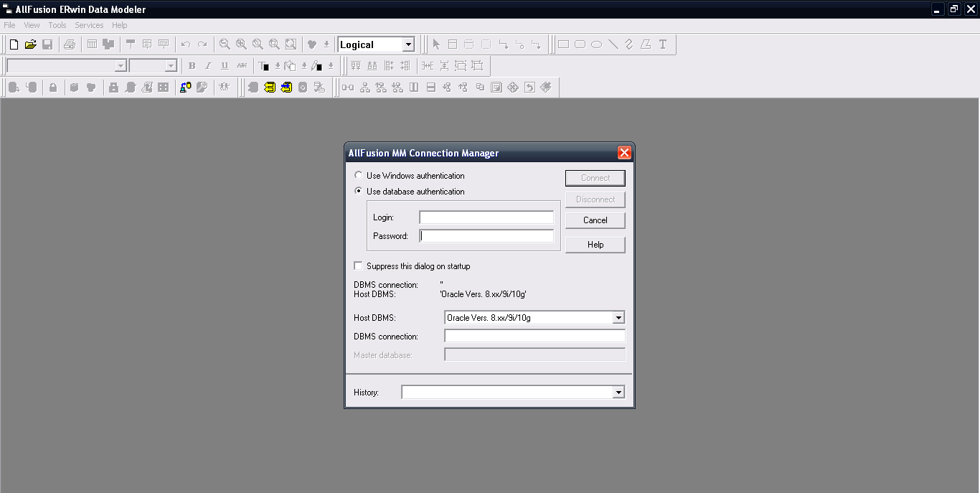Screen dimensions: 980x493
Task: Open the View menu
Action: [x=32, y=25]
